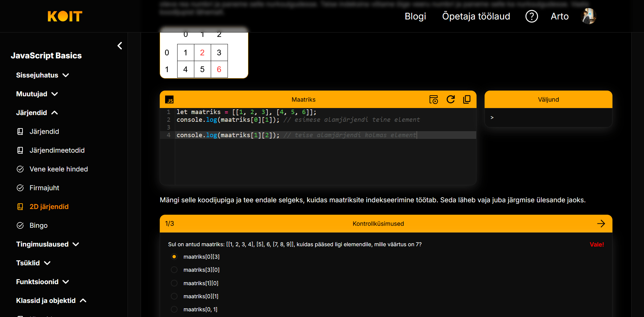Open Õpetaja töölaud in the top menu
Viewport: 644px width, 317px height.
tap(476, 16)
